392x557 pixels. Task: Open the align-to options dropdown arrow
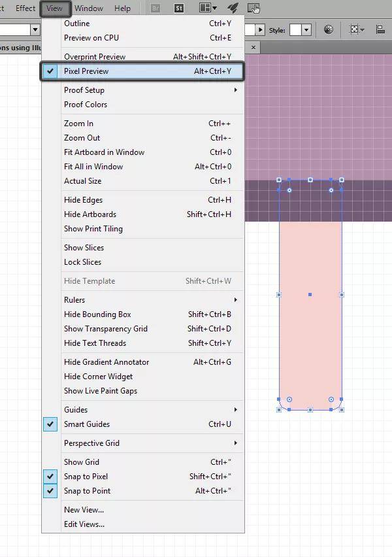coord(362,30)
